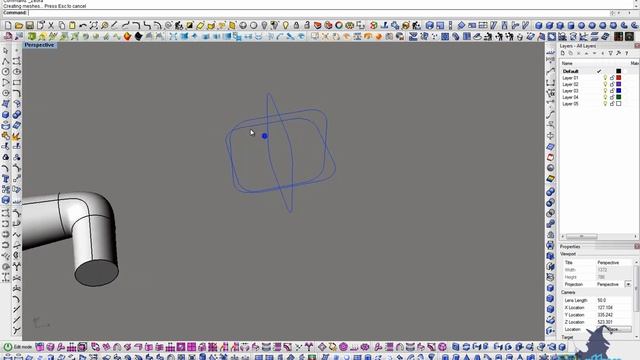Screen dimensions: 640x360
Task: Select the Default layer row
Action: tap(599, 71)
